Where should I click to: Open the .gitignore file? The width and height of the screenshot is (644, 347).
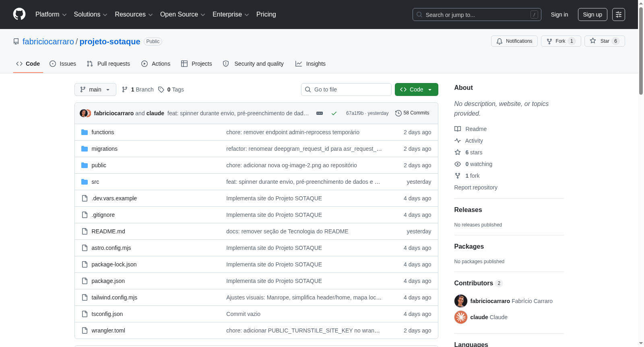(103, 215)
